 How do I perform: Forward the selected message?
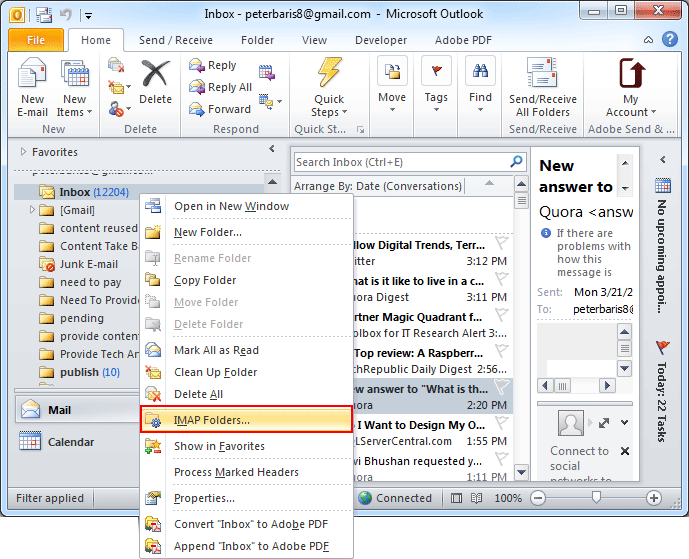pos(220,109)
